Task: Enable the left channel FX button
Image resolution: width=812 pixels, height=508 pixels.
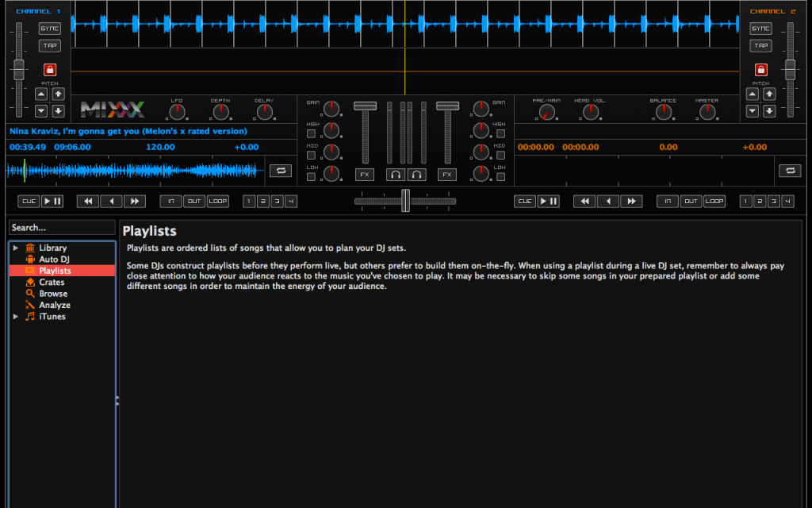Action: pos(364,175)
